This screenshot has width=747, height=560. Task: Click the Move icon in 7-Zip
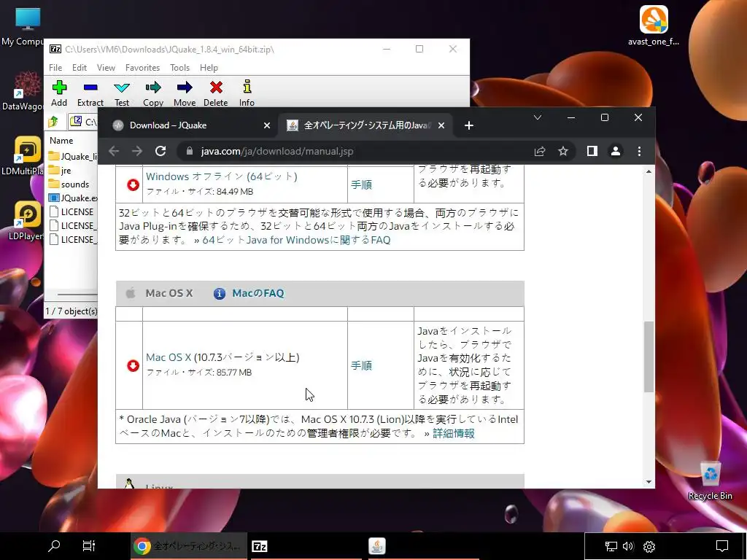[x=185, y=87]
